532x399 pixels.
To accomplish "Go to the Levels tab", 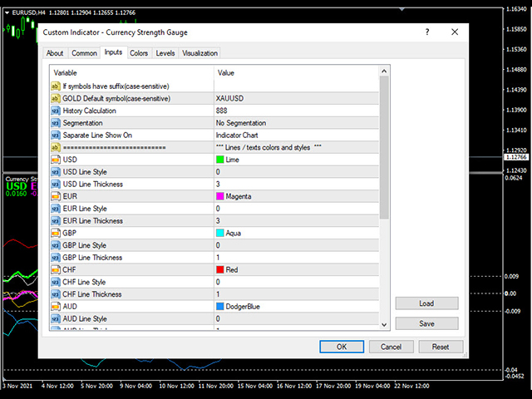I will (x=165, y=53).
